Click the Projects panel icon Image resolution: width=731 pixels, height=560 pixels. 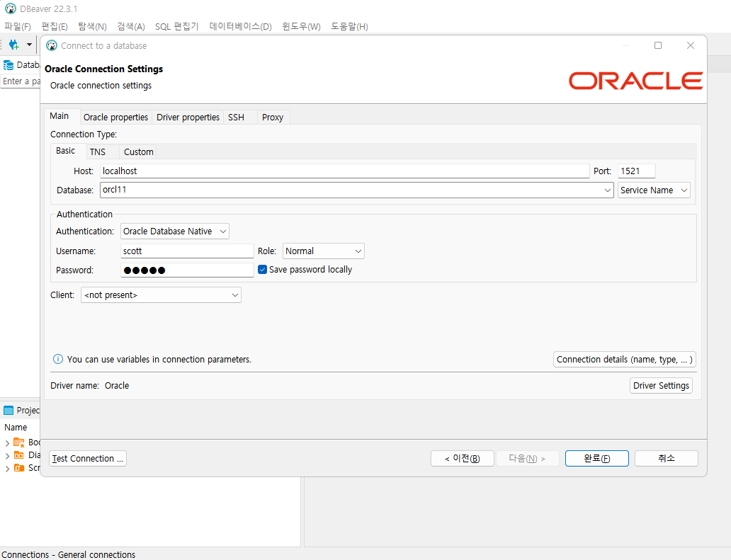click(8, 410)
